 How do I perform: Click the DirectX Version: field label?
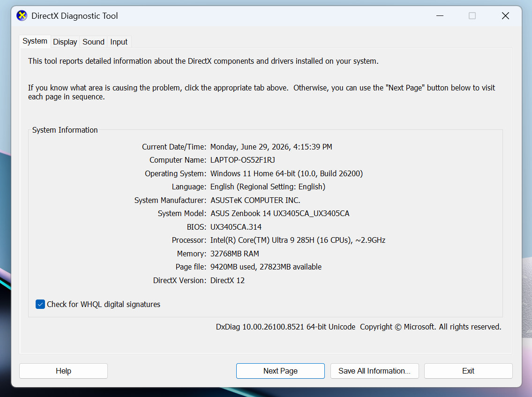coord(180,281)
